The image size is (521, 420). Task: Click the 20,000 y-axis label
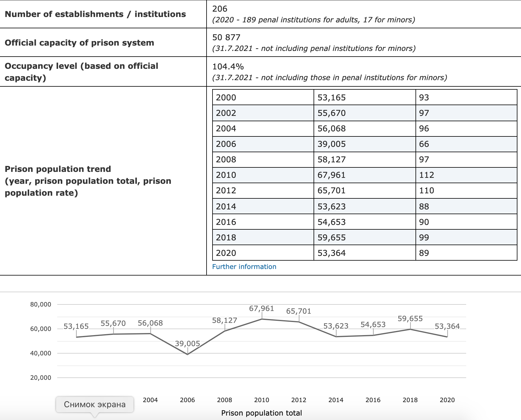coord(41,377)
